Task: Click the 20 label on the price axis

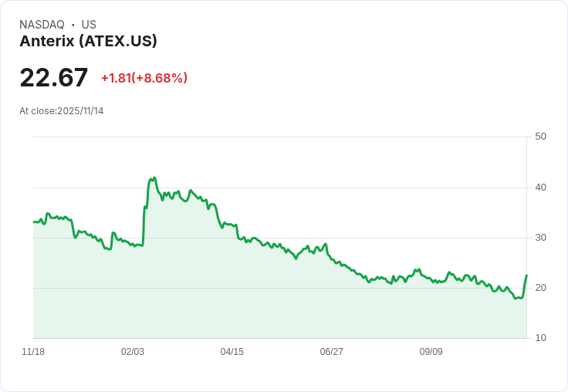Action: (540, 288)
